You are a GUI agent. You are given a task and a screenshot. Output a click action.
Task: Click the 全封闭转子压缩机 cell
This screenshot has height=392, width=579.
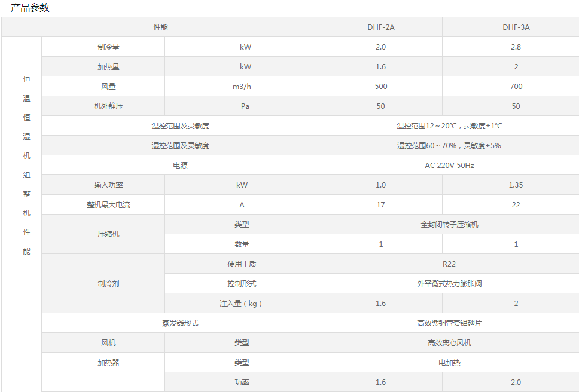pyautogui.click(x=449, y=225)
